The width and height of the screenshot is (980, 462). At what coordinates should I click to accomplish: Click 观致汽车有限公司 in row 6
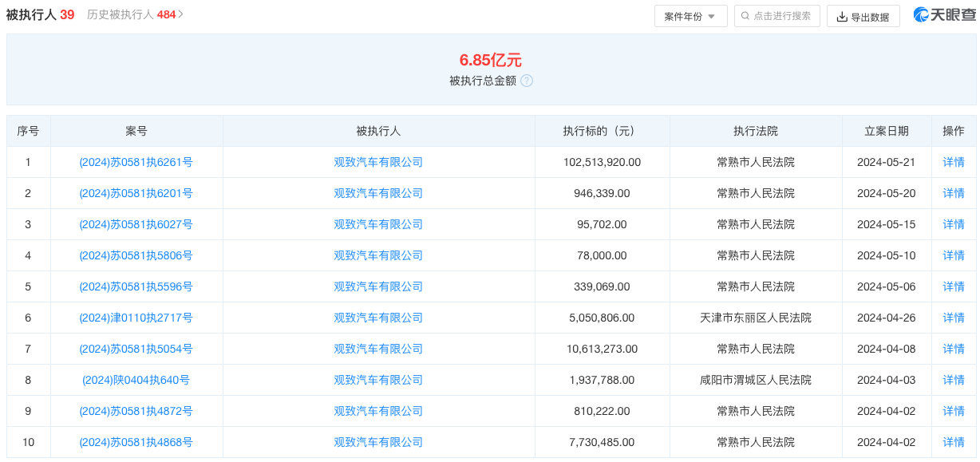coord(378,318)
